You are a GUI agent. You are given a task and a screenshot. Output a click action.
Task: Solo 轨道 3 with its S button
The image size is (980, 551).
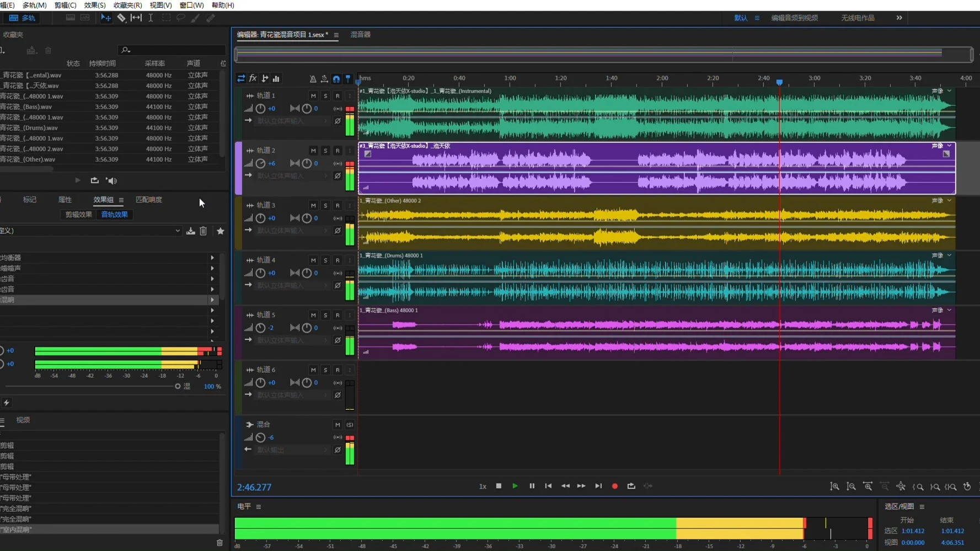click(325, 206)
